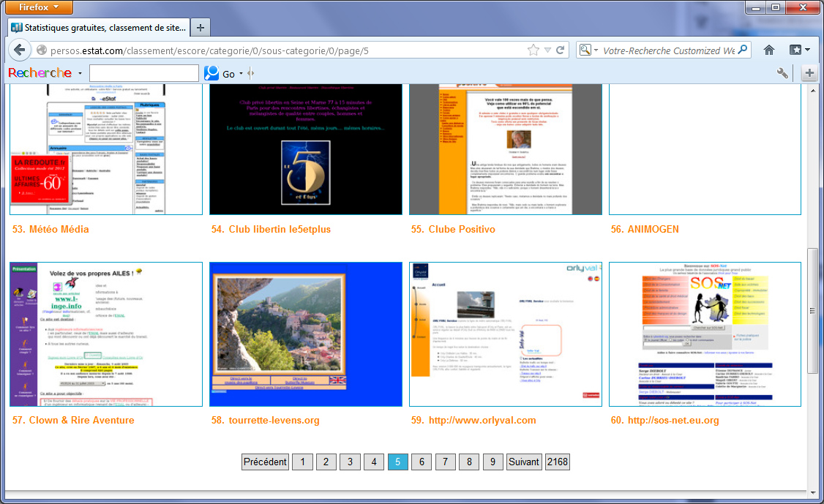Open a new tab with plus button
Viewport: 824px width, 504px height.
coord(201,27)
